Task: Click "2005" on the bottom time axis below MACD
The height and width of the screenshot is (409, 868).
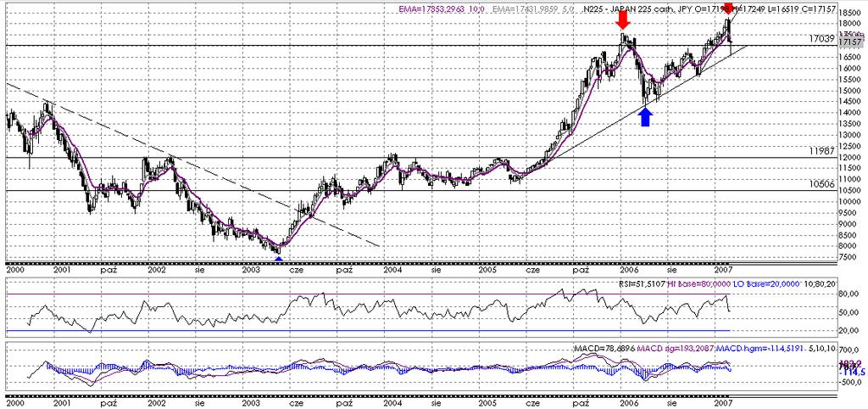Action: click(x=487, y=403)
